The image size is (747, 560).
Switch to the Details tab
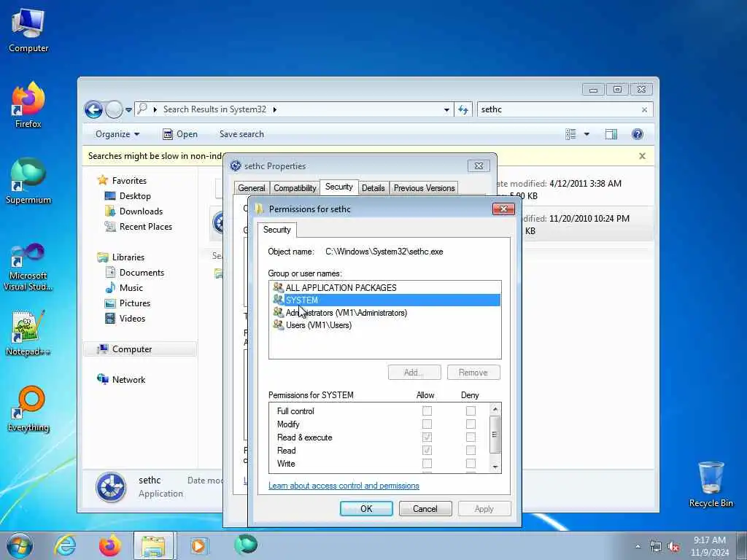click(373, 188)
